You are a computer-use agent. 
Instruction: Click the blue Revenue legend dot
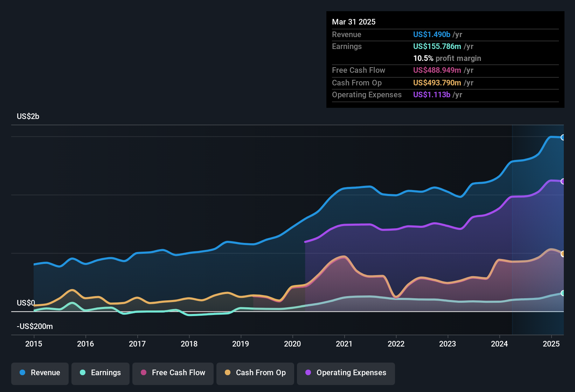[x=22, y=373]
